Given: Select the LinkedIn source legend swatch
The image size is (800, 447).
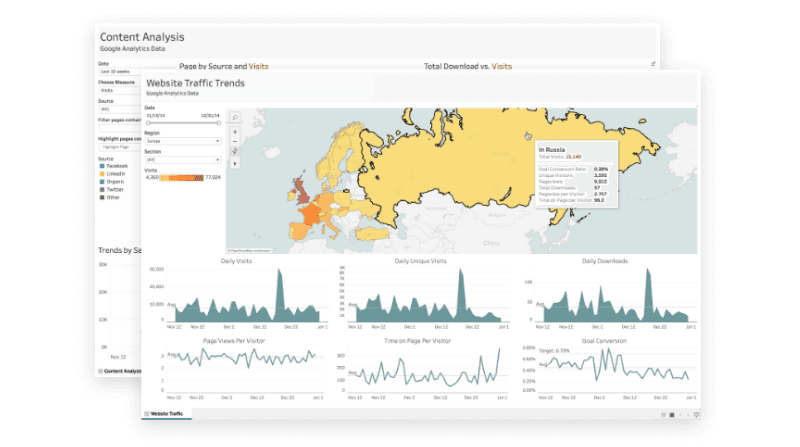Looking at the screenshot, I should point(101,174).
